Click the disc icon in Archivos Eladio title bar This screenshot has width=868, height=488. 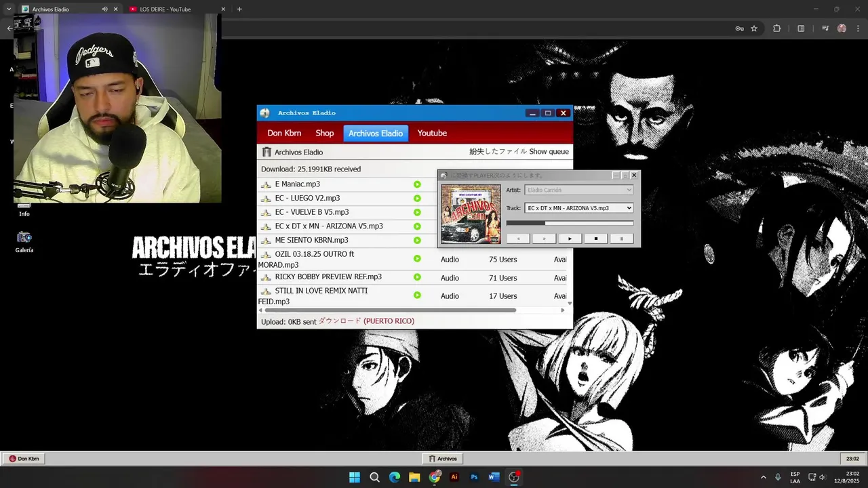[x=265, y=113]
